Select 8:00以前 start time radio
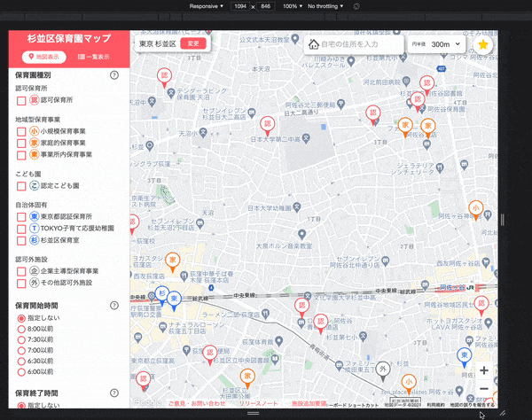The height and width of the screenshot is (420, 532). pyautogui.click(x=21, y=329)
